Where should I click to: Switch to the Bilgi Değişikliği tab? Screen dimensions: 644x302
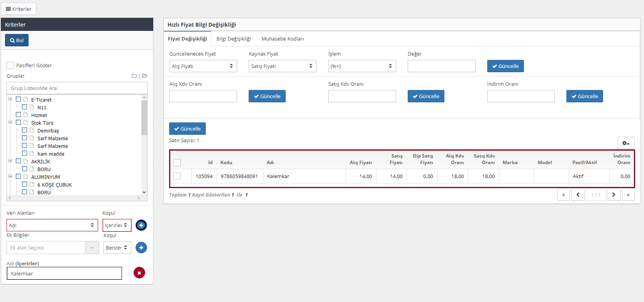(x=234, y=39)
